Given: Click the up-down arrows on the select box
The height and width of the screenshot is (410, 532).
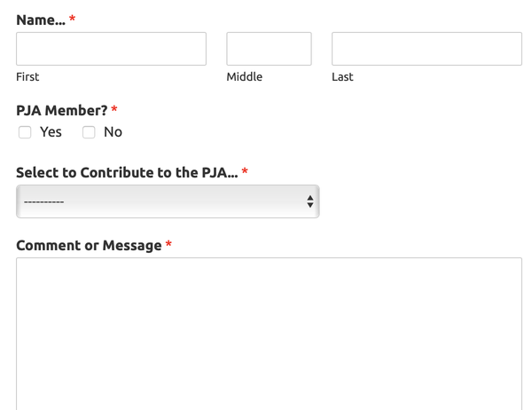Looking at the screenshot, I should tap(309, 201).
